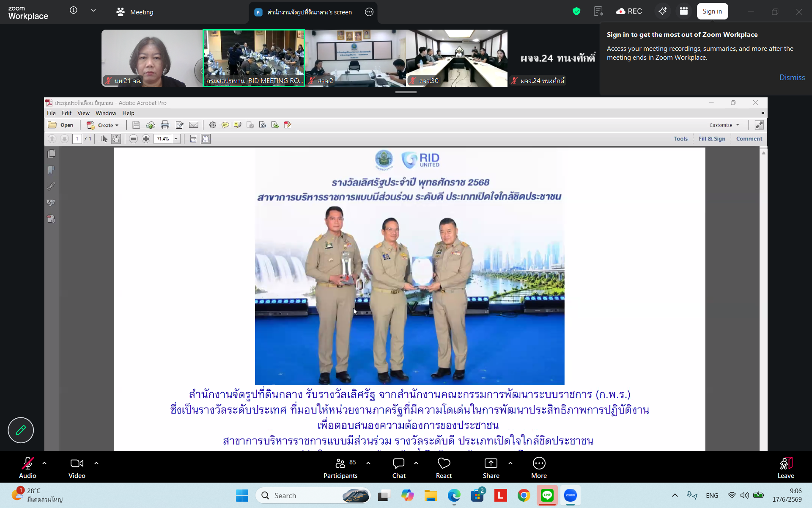The width and height of the screenshot is (812, 508).
Task: Toggle fit one full page view
Action: 206,139
